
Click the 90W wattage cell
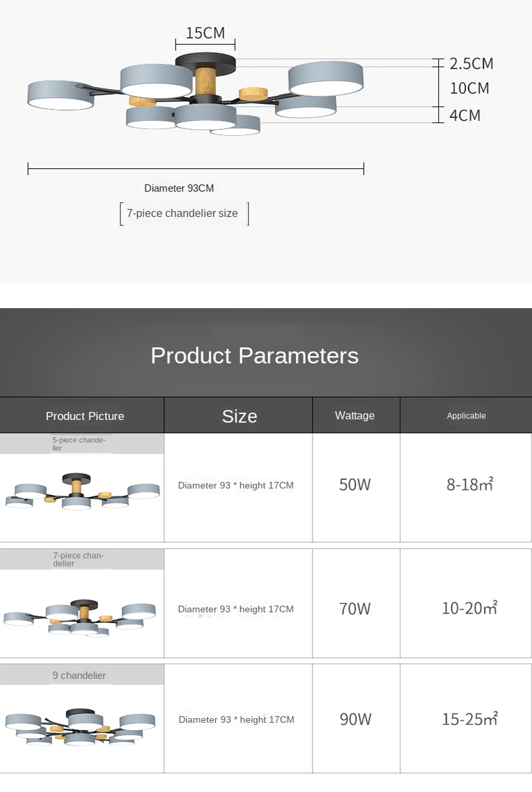coord(355,719)
